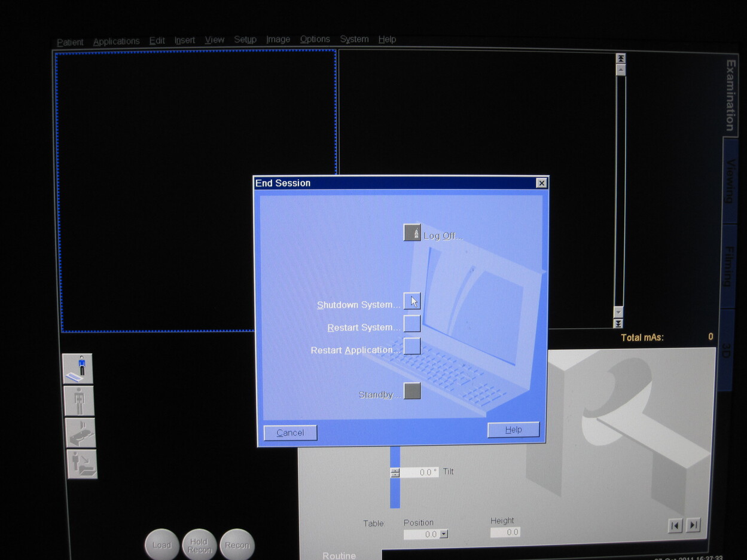Open the table Position dropdown arrow
This screenshot has width=747, height=560.
pos(444,534)
